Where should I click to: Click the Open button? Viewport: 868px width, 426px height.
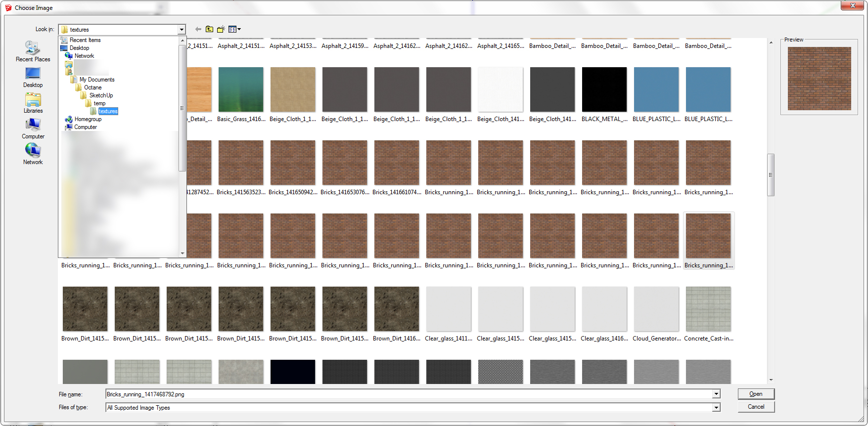[756, 394]
